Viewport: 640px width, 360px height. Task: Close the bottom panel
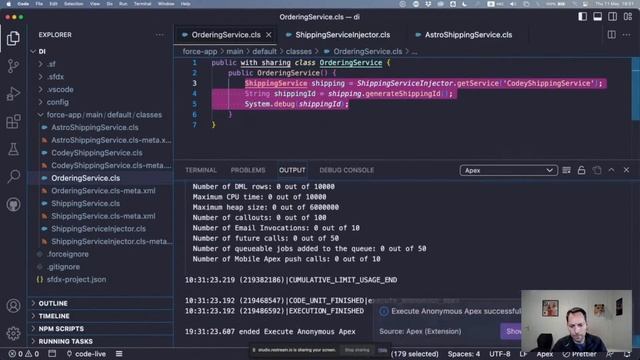pos(627,170)
